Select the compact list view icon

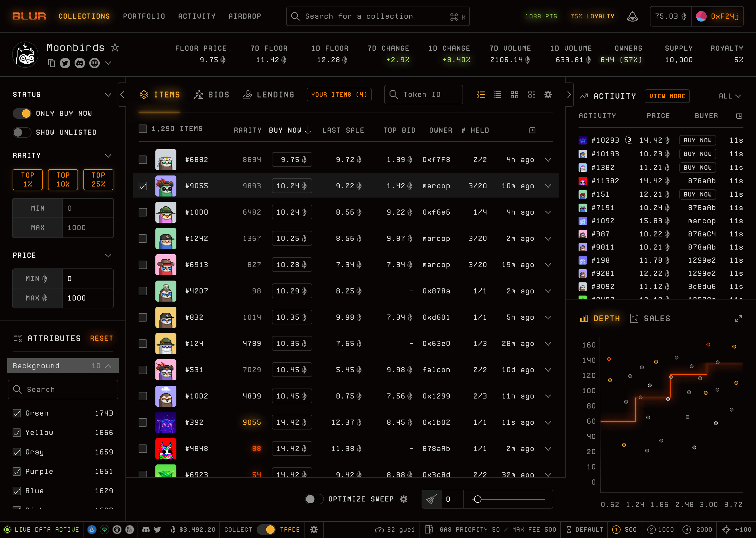497,95
